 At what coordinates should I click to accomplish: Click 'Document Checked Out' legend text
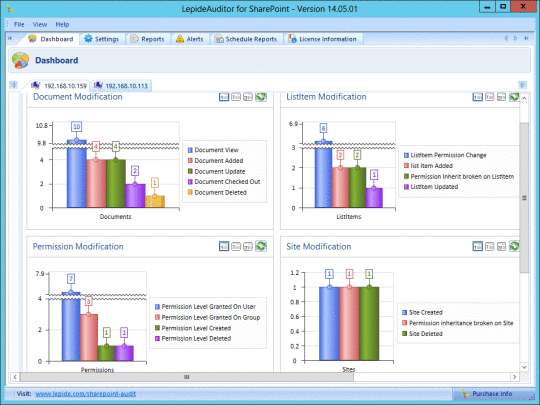point(227,182)
